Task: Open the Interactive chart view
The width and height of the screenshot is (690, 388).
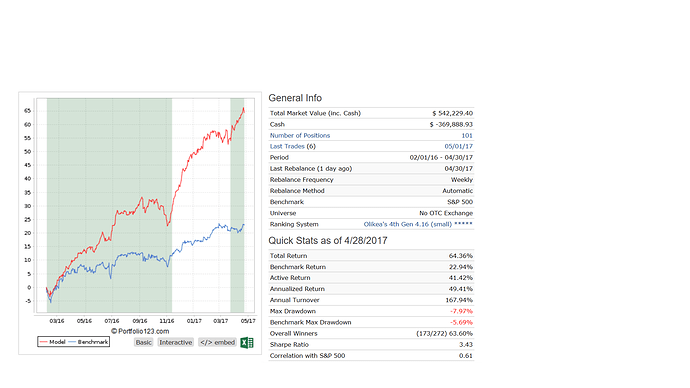Action: coord(176,342)
